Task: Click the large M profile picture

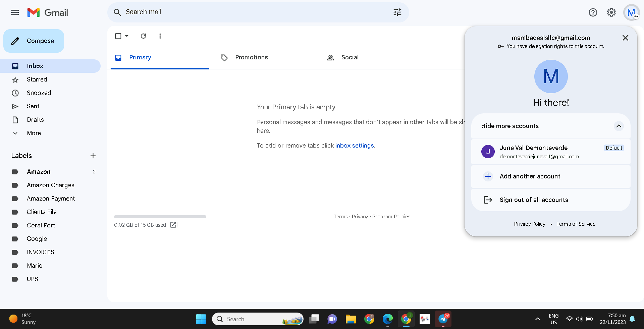Action: (551, 76)
